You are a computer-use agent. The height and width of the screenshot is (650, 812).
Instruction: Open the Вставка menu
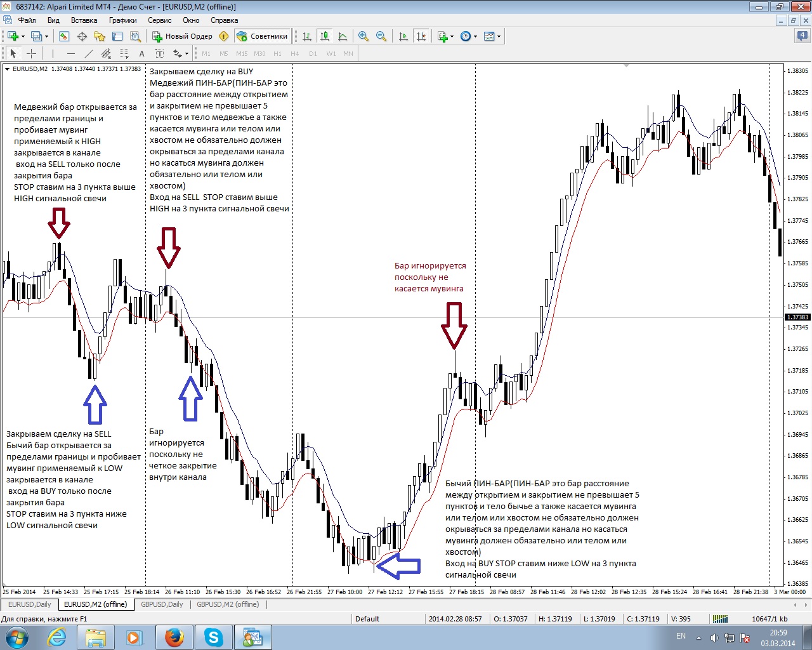pyautogui.click(x=84, y=20)
